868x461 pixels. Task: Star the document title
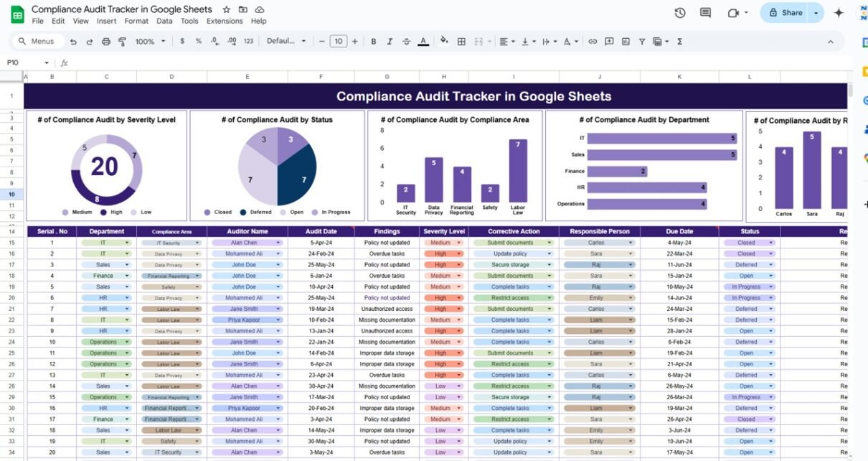(227, 9)
